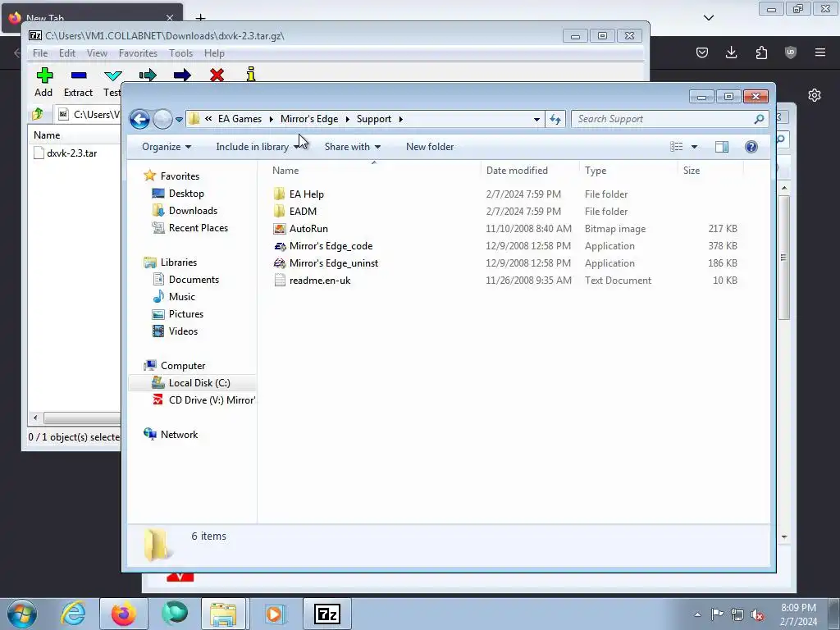Sort by the Size column header
Viewport: 840px width, 630px height.
pyautogui.click(x=710, y=171)
